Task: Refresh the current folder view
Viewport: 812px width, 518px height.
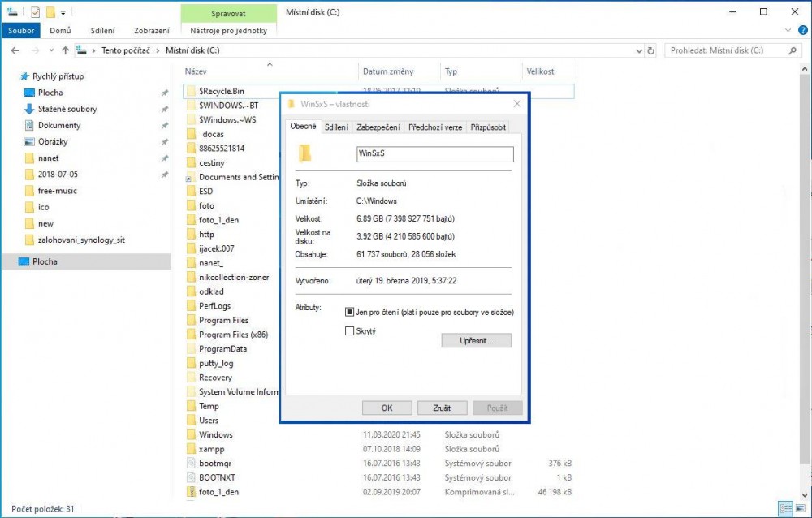Action: point(651,50)
